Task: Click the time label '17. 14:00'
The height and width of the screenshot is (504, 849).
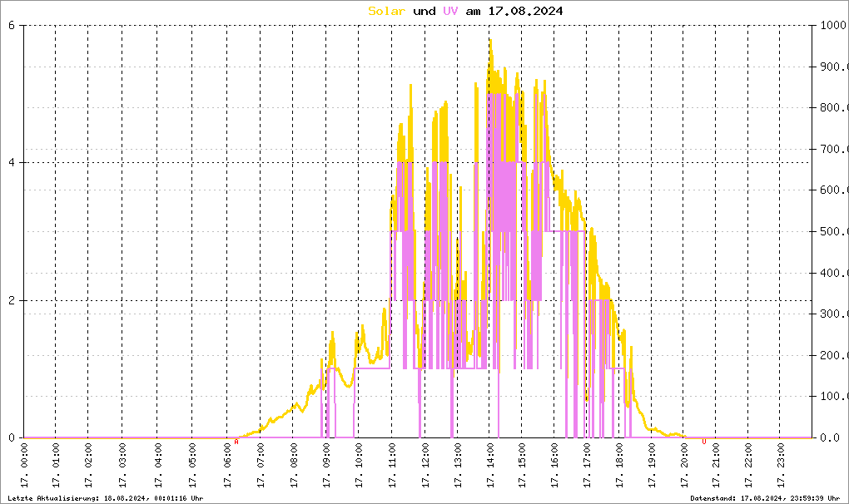Action: click(490, 465)
